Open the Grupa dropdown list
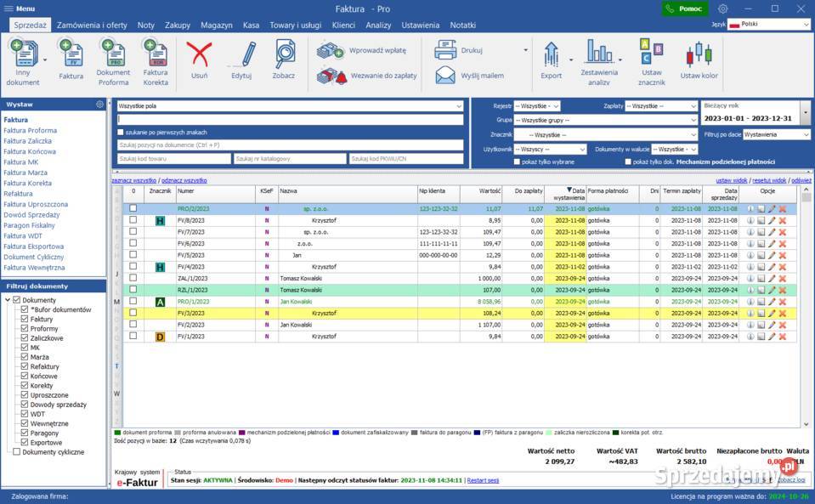This screenshot has height=504, width=815. pos(605,121)
